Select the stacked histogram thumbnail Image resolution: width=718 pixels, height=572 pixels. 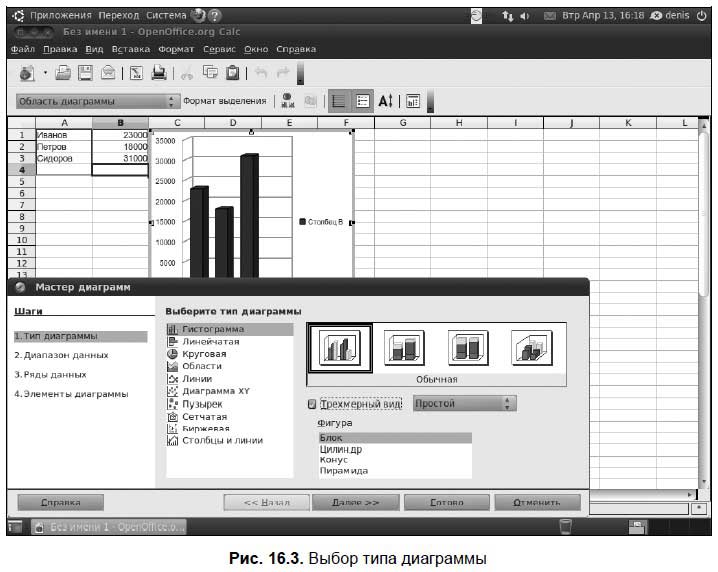tap(404, 347)
